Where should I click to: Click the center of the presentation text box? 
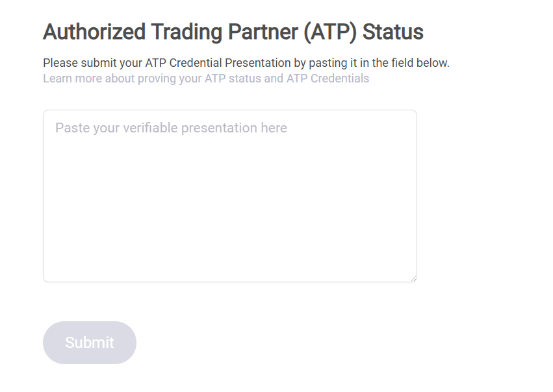tap(229, 196)
